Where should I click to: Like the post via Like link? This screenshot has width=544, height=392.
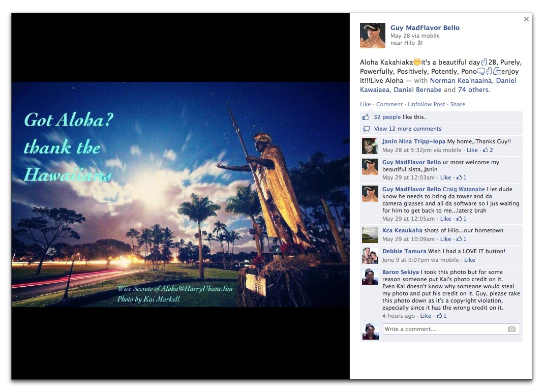point(365,104)
